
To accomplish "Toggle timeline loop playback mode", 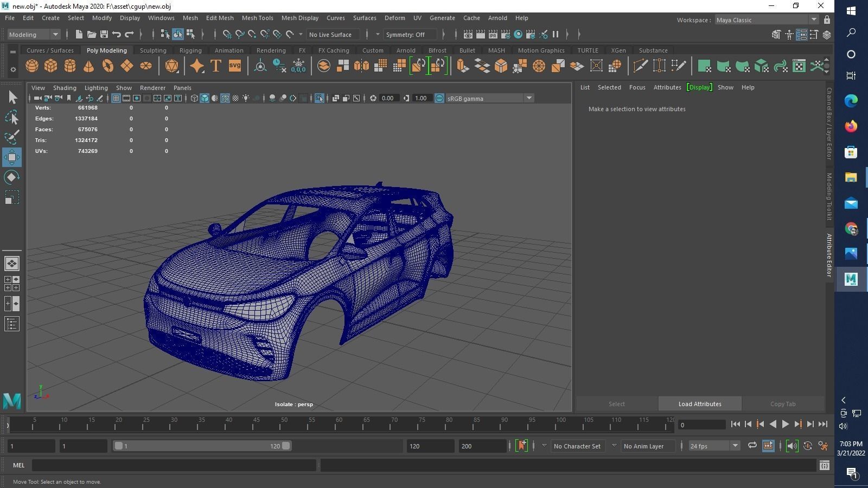I will click(752, 446).
